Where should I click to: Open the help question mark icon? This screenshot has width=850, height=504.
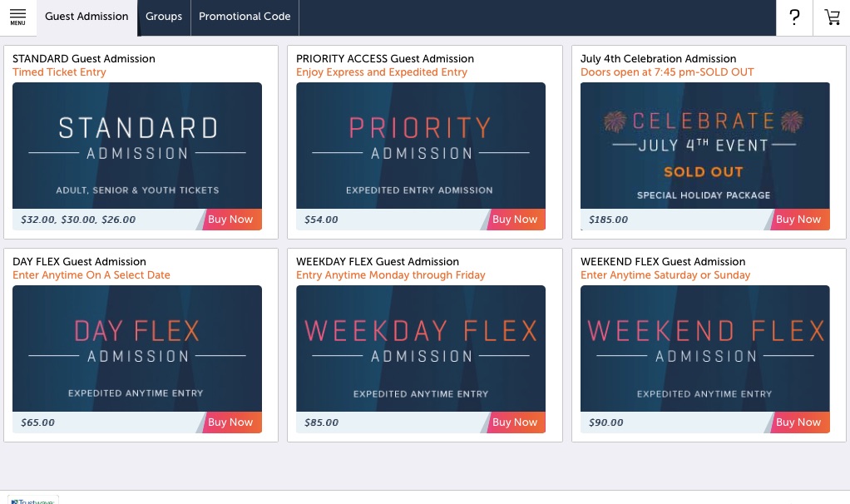click(794, 17)
